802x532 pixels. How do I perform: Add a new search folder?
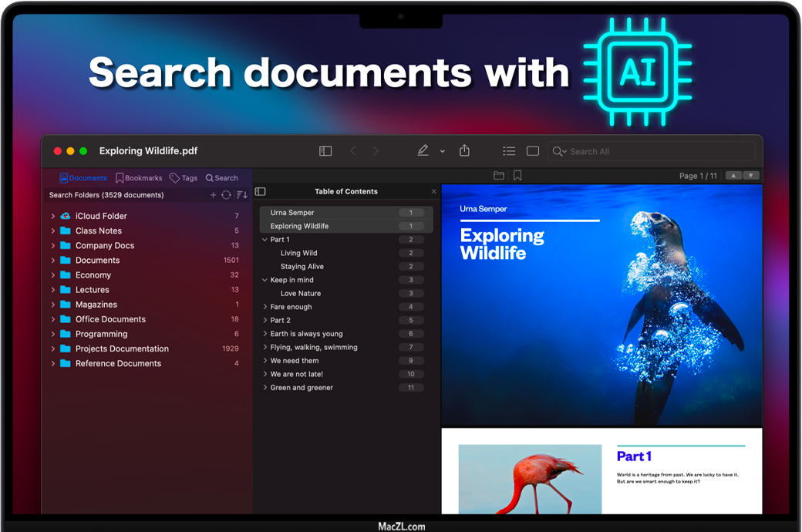tap(214, 195)
